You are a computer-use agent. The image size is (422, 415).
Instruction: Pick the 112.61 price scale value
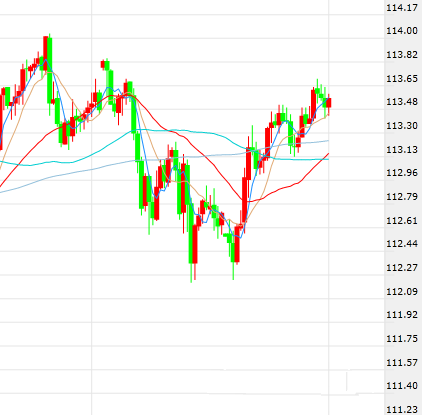click(x=402, y=221)
